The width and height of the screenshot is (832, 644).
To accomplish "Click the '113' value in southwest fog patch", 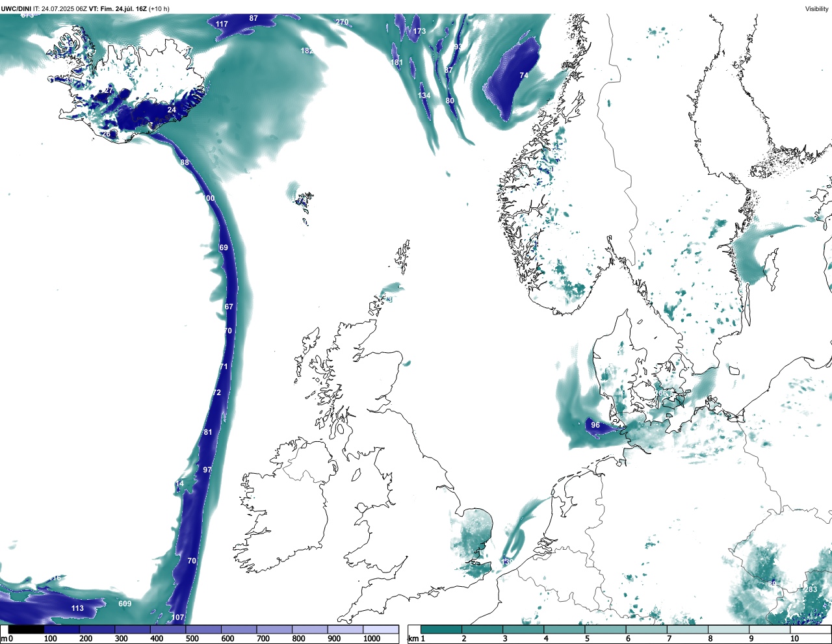I will click(77, 608).
